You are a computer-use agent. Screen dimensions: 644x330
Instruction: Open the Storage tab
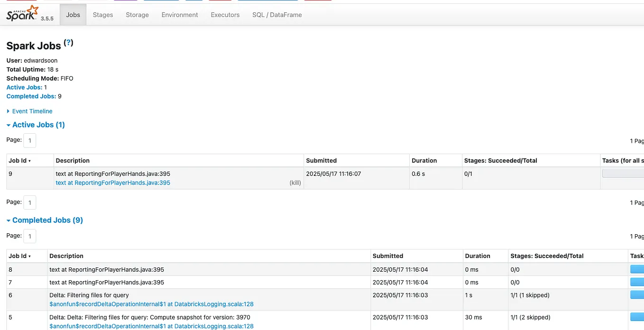tap(137, 15)
